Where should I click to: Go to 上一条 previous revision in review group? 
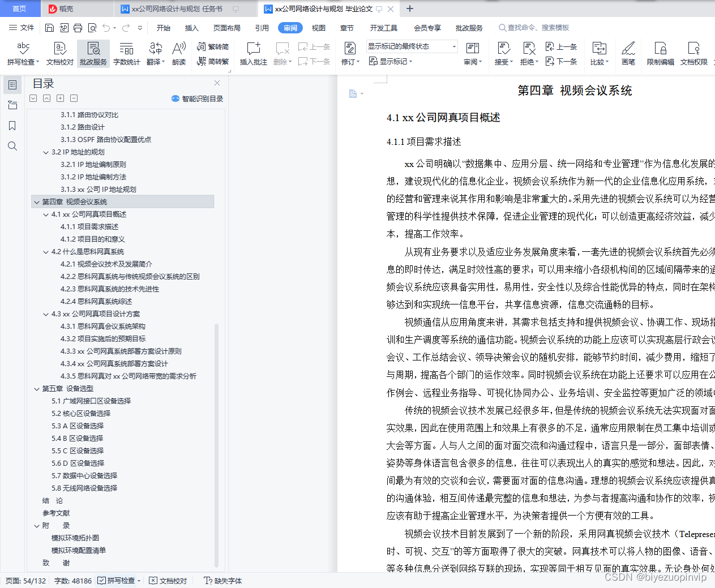561,46
